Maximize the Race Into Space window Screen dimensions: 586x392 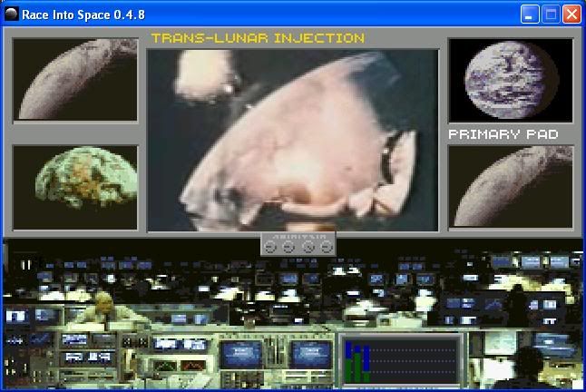tap(551, 15)
